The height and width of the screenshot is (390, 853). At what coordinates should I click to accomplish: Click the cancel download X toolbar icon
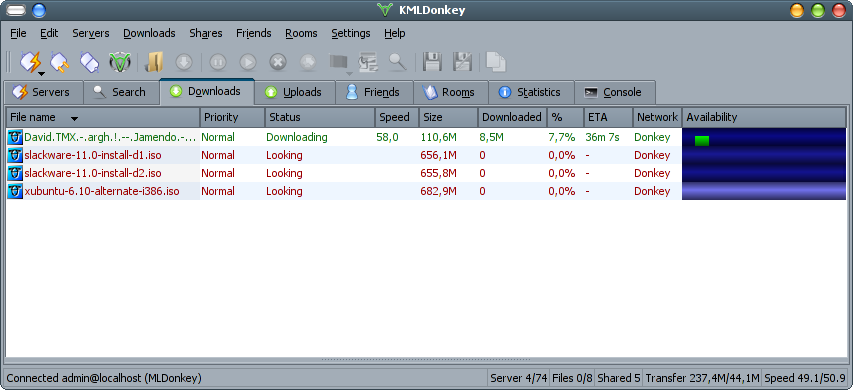278,63
